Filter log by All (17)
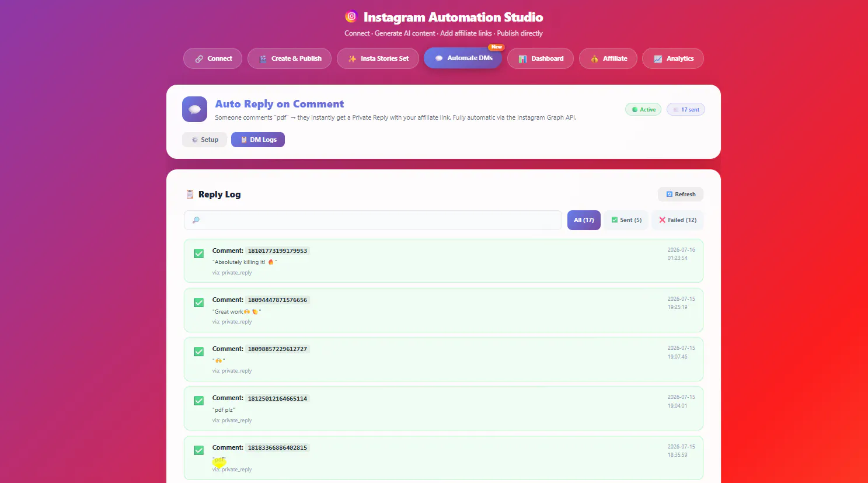This screenshot has width=868, height=483. click(x=584, y=220)
